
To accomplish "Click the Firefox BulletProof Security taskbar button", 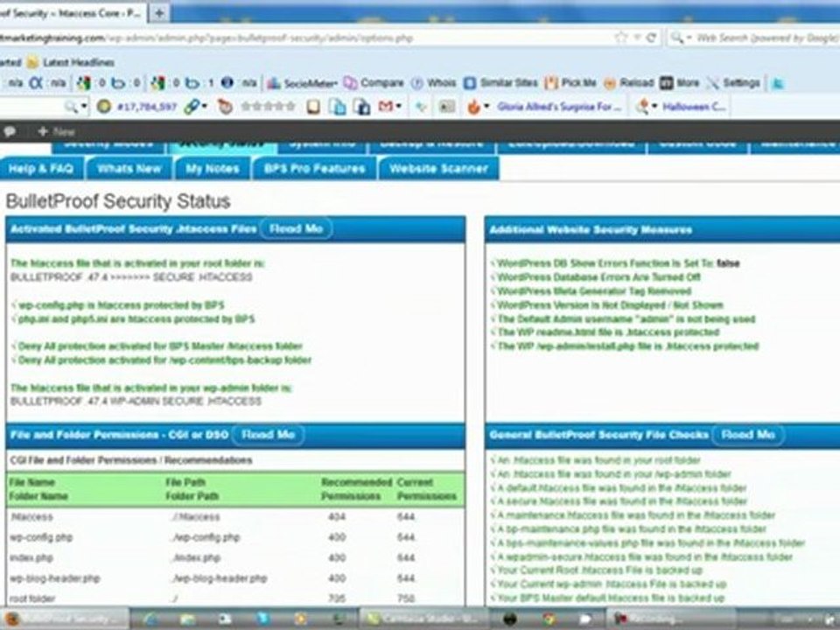I will (x=65, y=619).
